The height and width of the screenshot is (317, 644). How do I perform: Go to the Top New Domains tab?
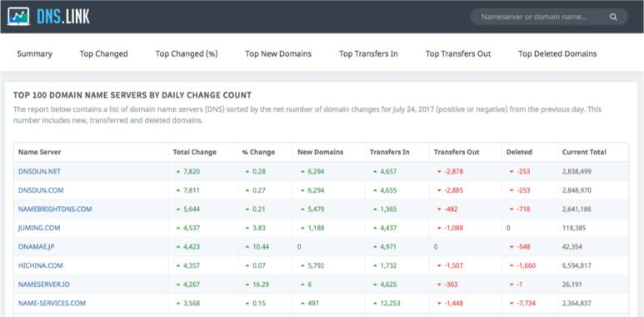coord(278,54)
